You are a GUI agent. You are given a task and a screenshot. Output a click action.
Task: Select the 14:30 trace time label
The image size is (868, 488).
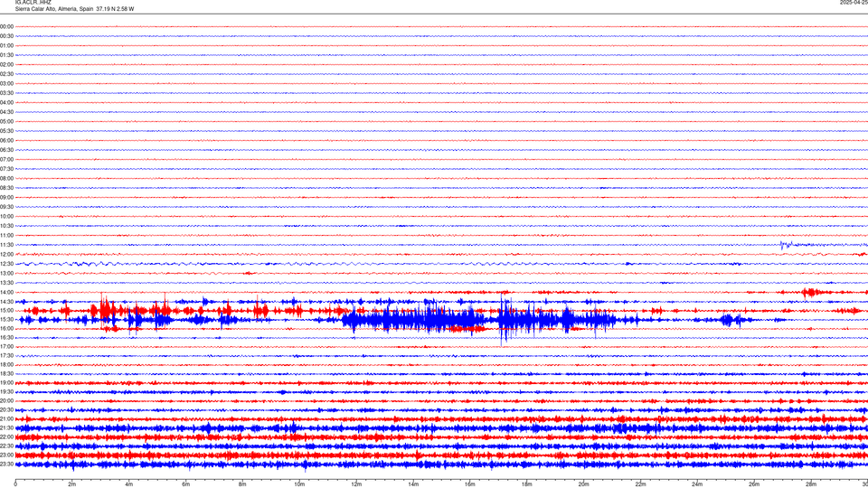(x=6, y=302)
